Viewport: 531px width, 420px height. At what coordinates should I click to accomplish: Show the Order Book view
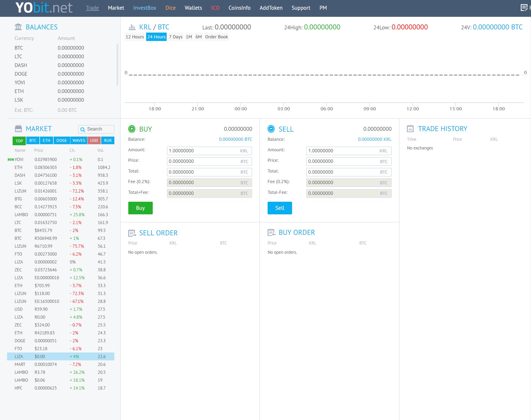pos(216,37)
